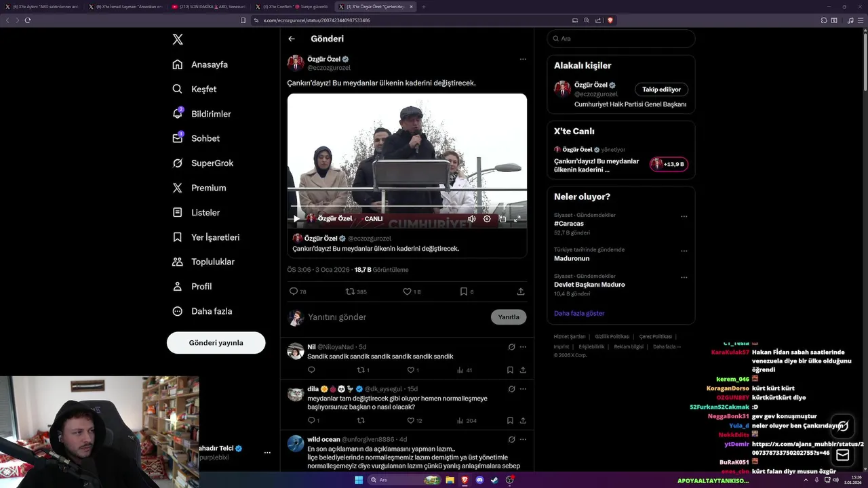
Task: Bookmark the main post (6)
Action: click(467, 291)
